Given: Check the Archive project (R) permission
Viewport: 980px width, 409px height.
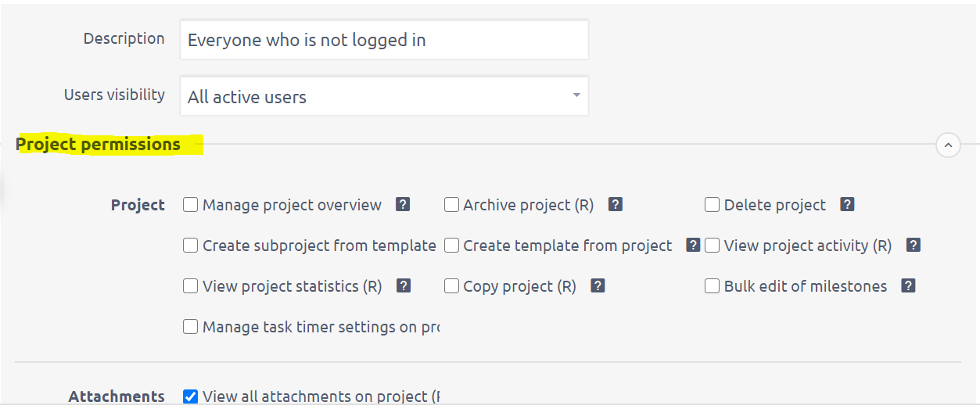Looking at the screenshot, I should click(x=451, y=205).
